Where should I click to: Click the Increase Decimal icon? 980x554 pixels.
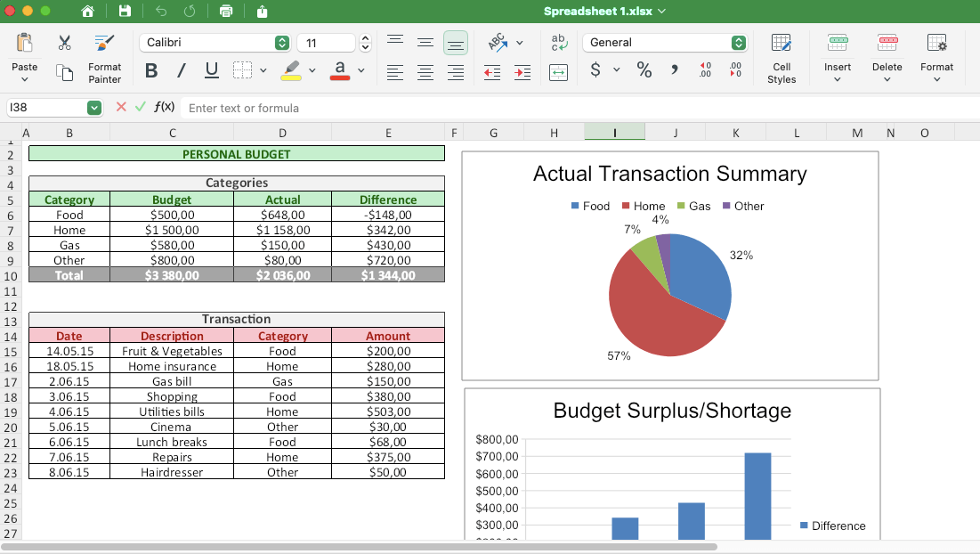click(705, 71)
